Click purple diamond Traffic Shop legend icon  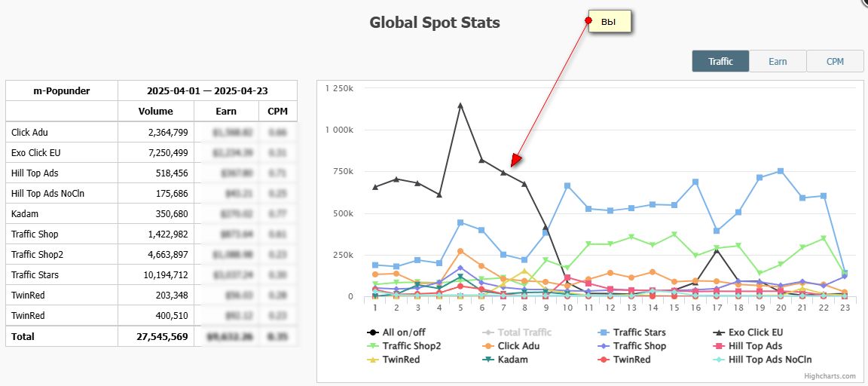[x=602, y=346]
